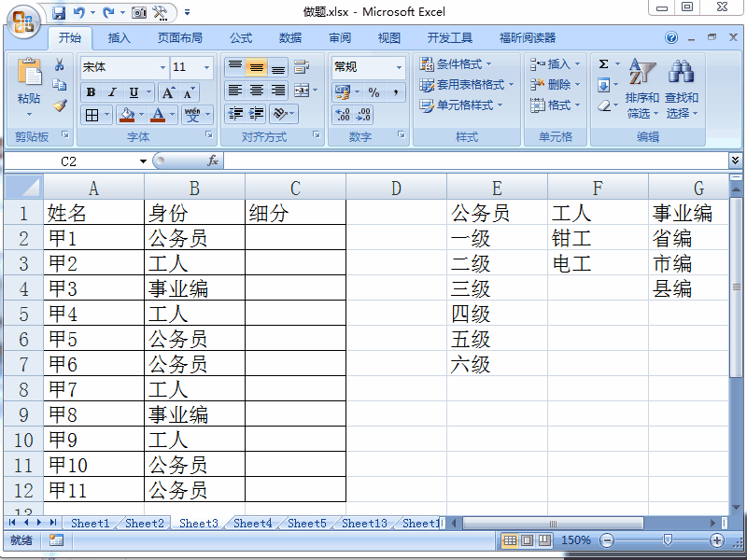Open the Format (格式) cells dropdown
747x560 pixels.
[555, 105]
